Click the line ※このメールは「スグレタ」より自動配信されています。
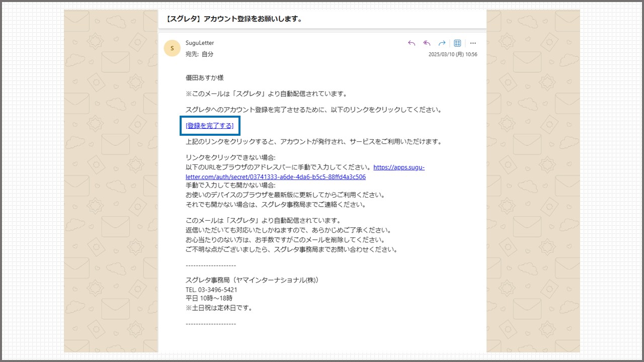This screenshot has height=362, width=644. (x=267, y=94)
